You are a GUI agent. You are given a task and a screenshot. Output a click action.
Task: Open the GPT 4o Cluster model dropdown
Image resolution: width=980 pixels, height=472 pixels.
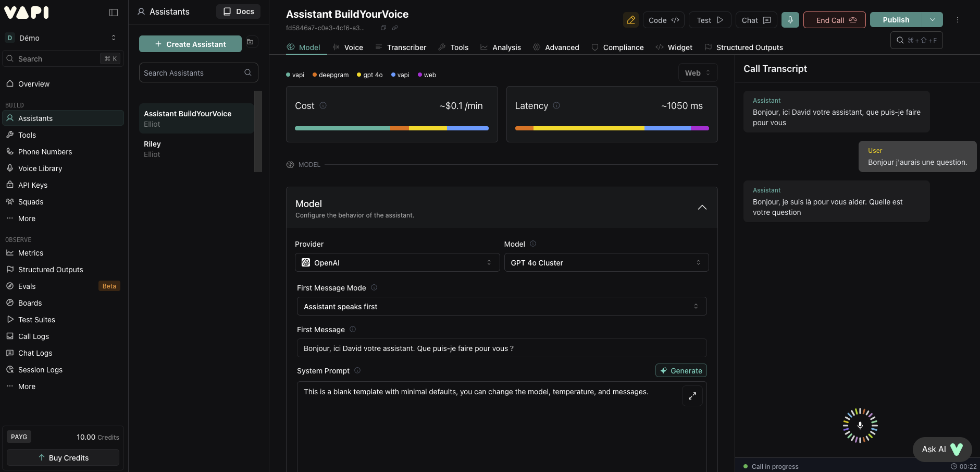(606, 262)
